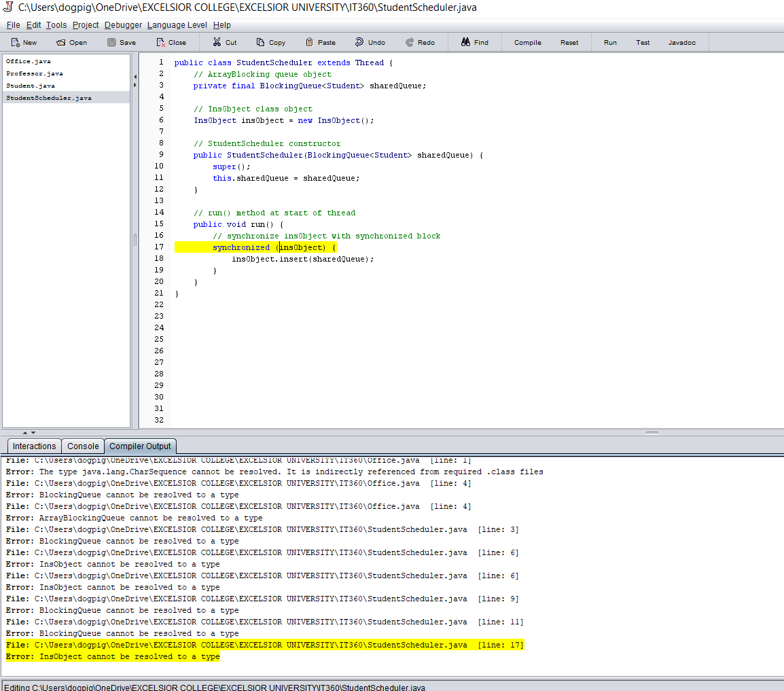Screen dimensions: 784x691
Task: Open search with the Find binoculars icon
Action: coord(474,41)
